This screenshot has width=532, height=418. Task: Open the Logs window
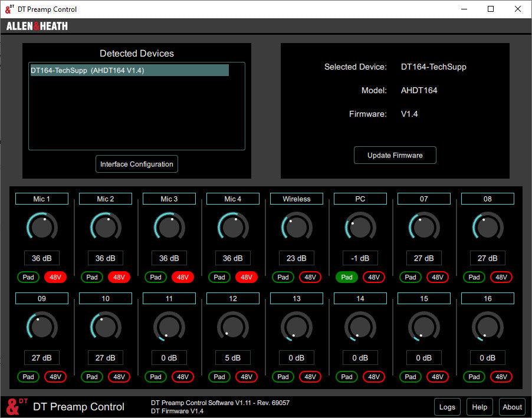pyautogui.click(x=447, y=407)
